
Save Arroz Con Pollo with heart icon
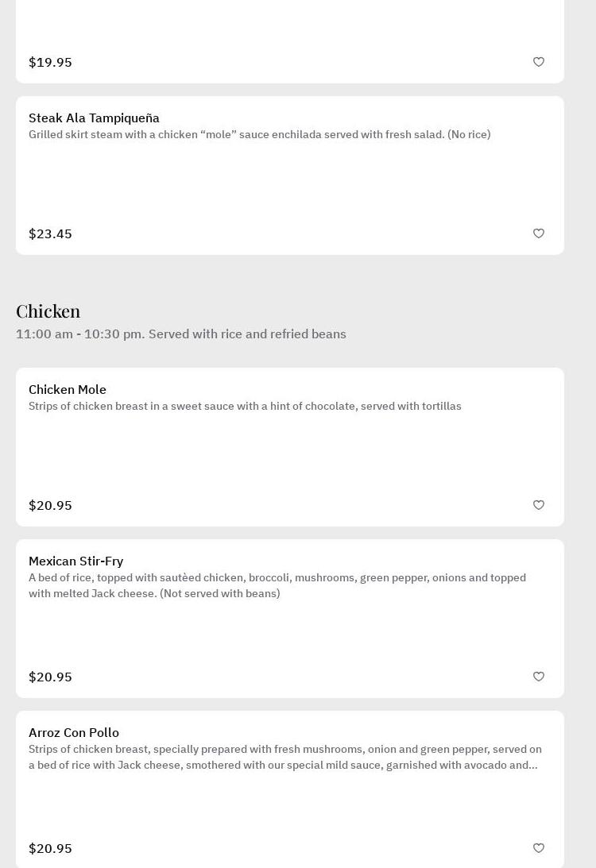point(539,848)
